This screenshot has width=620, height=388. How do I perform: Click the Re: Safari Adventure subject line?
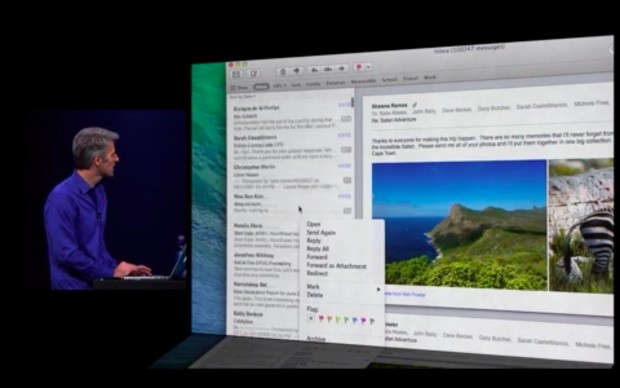[393, 119]
